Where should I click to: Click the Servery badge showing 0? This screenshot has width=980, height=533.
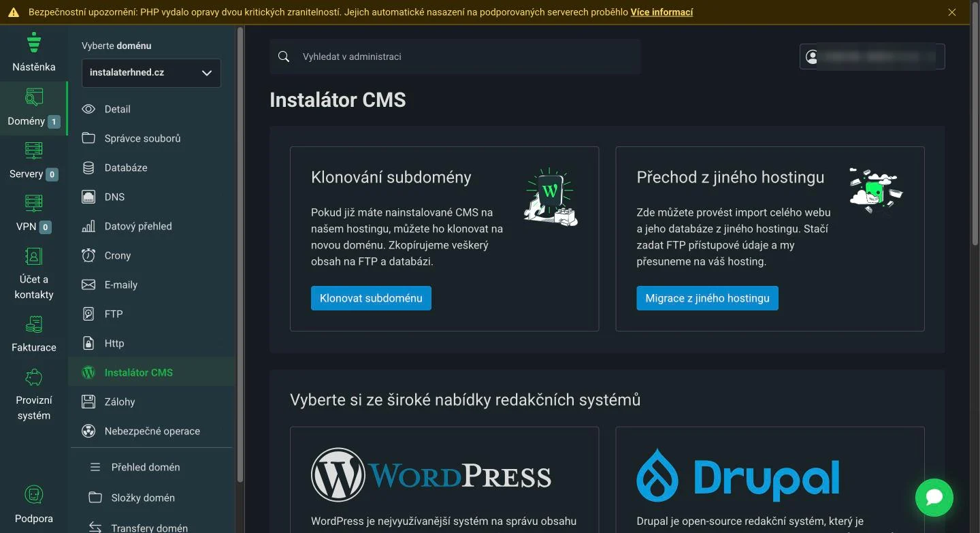click(x=52, y=175)
